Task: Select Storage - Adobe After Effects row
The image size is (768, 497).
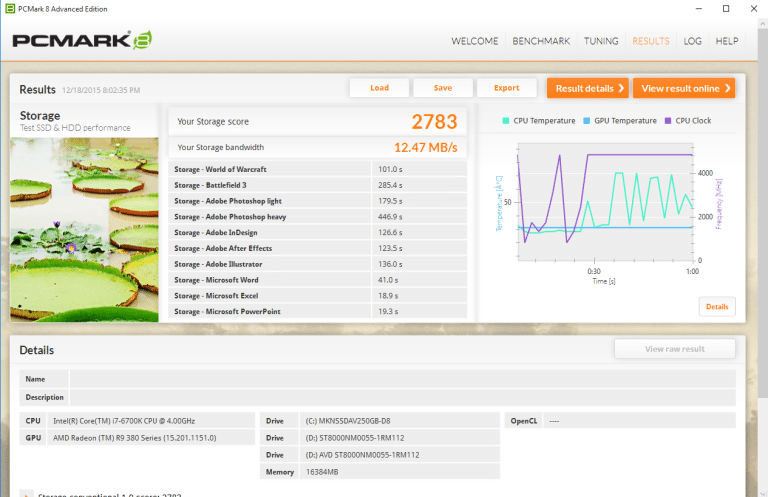Action: click(x=317, y=248)
